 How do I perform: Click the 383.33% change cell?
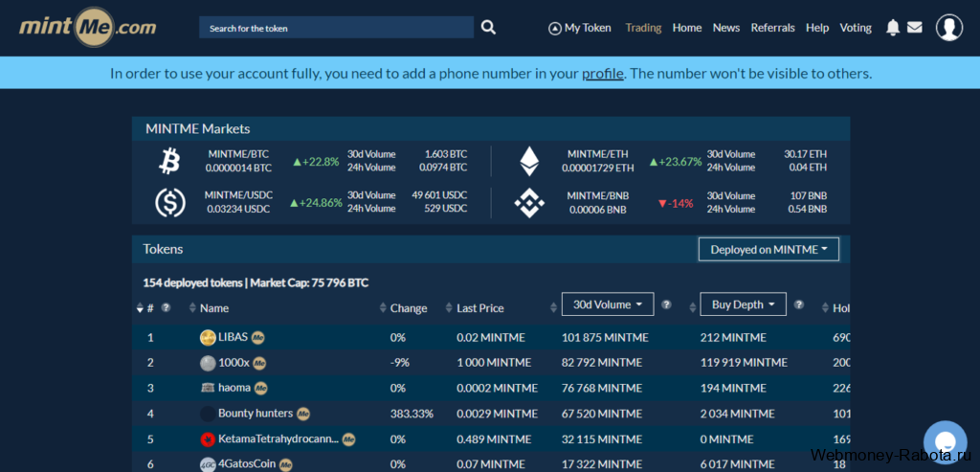point(412,414)
